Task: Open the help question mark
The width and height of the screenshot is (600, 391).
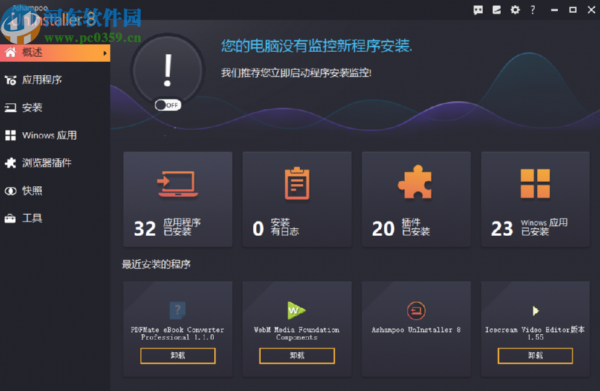Action: point(533,10)
